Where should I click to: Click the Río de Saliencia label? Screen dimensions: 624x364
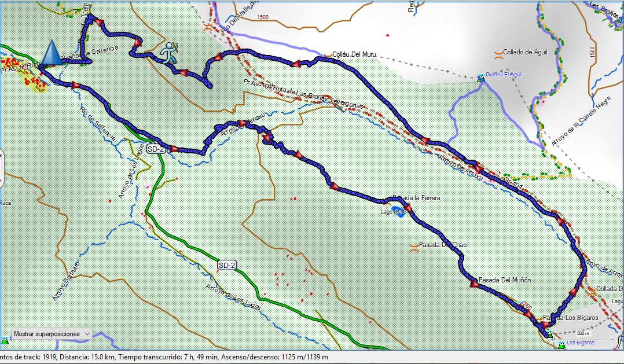click(98, 123)
